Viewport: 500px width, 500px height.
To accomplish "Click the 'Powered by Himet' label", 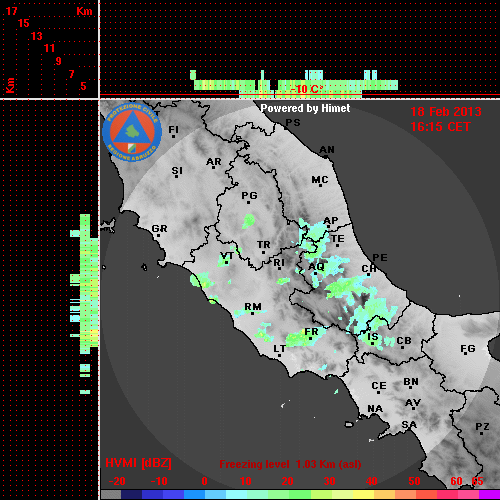I will coord(305,108).
